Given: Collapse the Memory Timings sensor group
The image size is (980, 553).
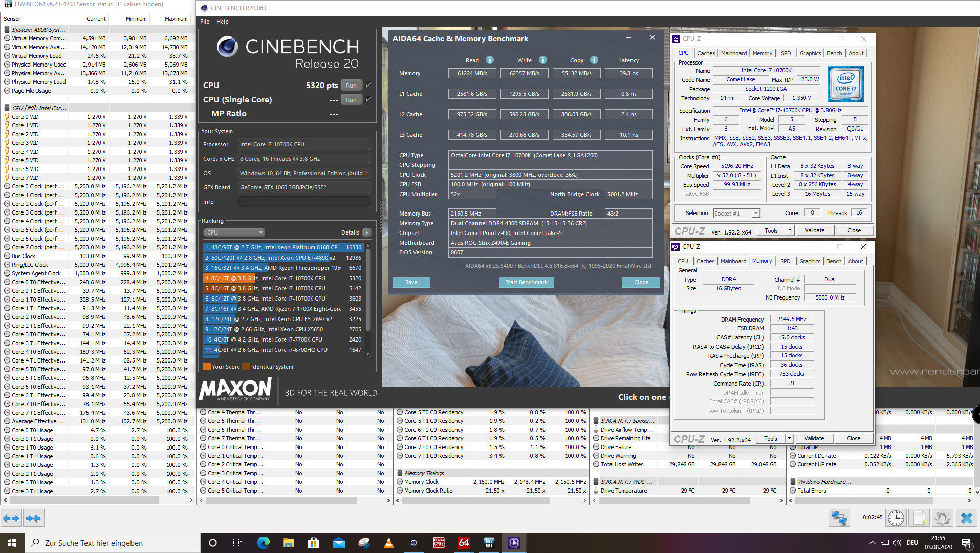Looking at the screenshot, I should 424,473.
